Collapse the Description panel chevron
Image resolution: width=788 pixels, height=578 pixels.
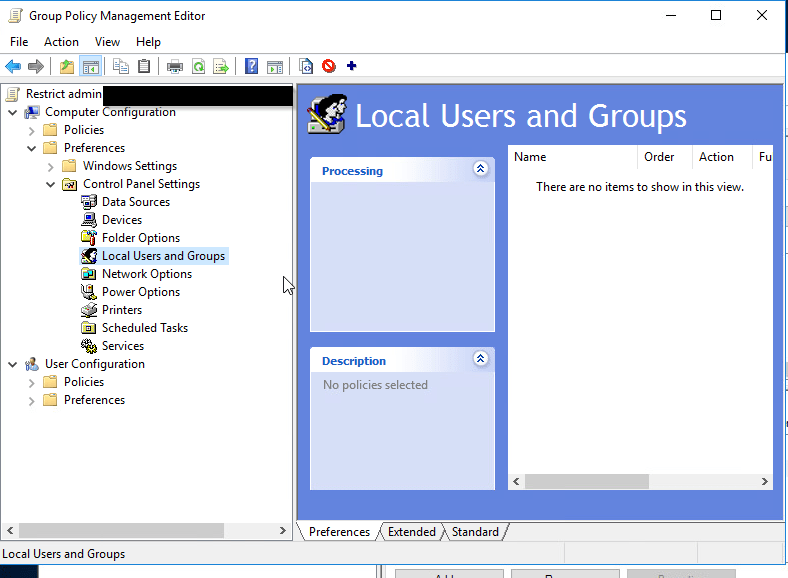pos(480,358)
